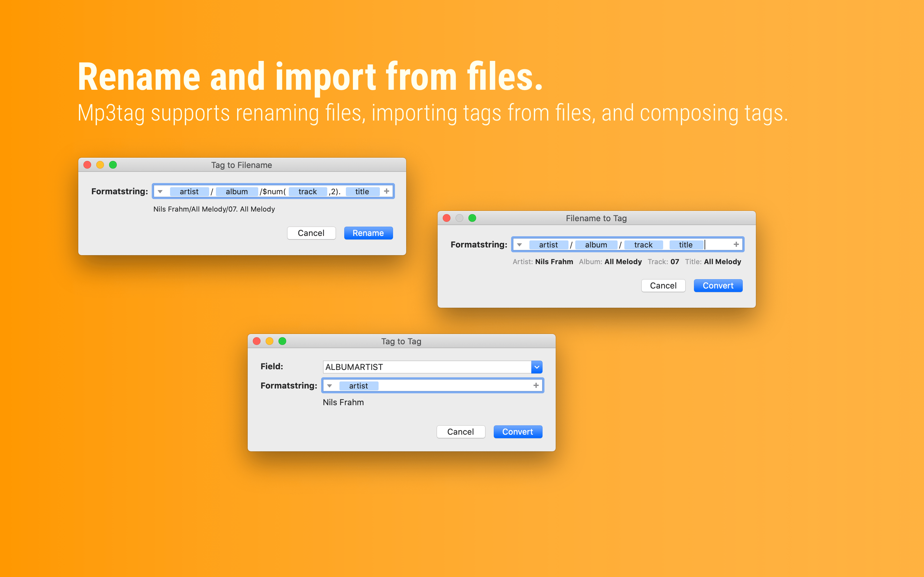
Task: Open formatstring history arrow in Filename to Tag
Action: [x=519, y=245]
